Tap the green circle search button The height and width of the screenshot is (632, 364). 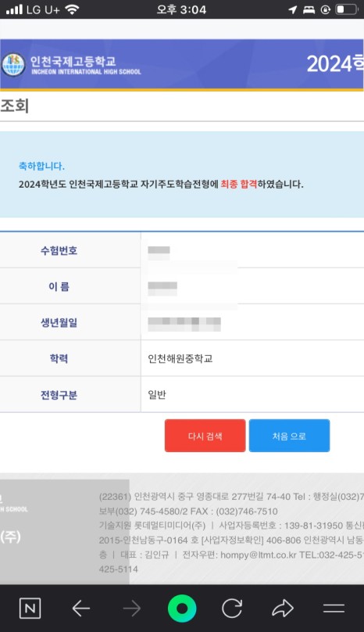182,608
